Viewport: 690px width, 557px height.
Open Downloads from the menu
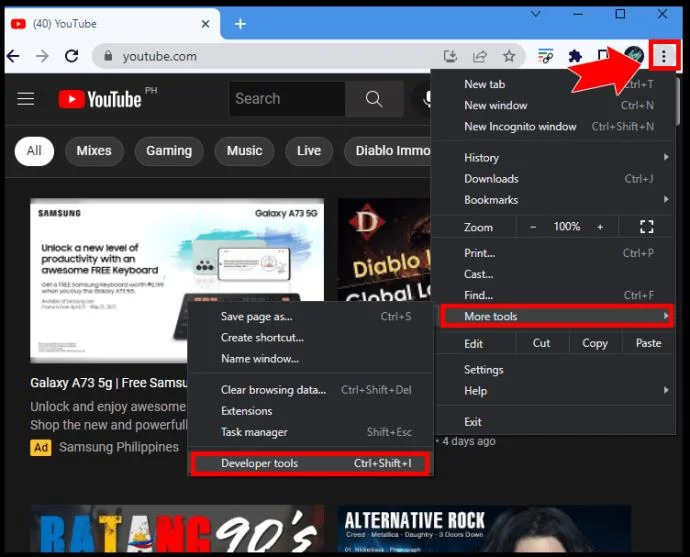554,179
